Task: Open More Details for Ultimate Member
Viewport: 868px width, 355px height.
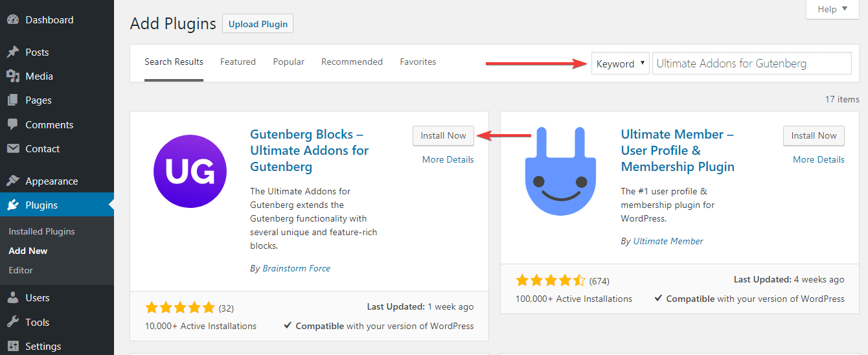Action: pos(819,159)
